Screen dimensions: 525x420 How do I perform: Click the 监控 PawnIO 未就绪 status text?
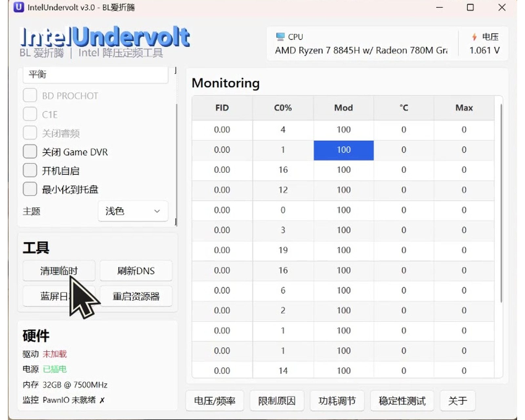(64, 400)
